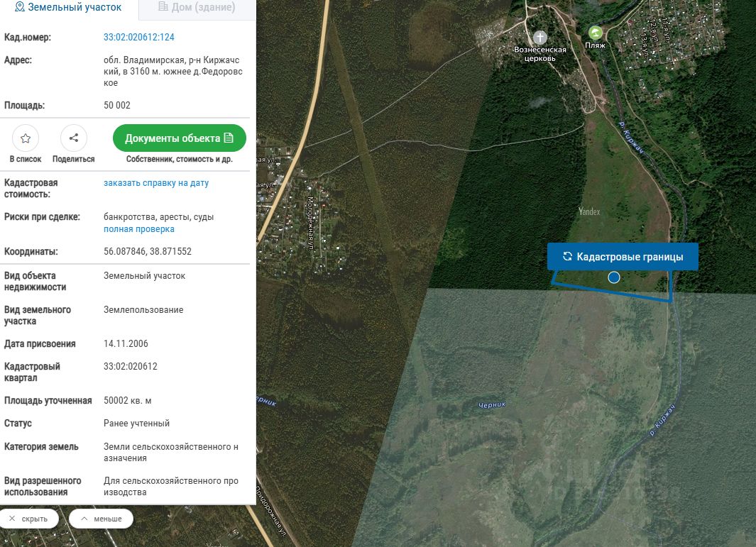
Task: Switch to the Земельный участок tab
Action: pos(68,7)
